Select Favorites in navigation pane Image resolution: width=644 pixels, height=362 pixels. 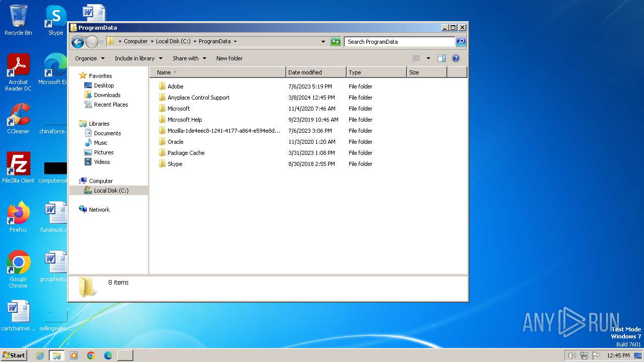[x=100, y=76]
